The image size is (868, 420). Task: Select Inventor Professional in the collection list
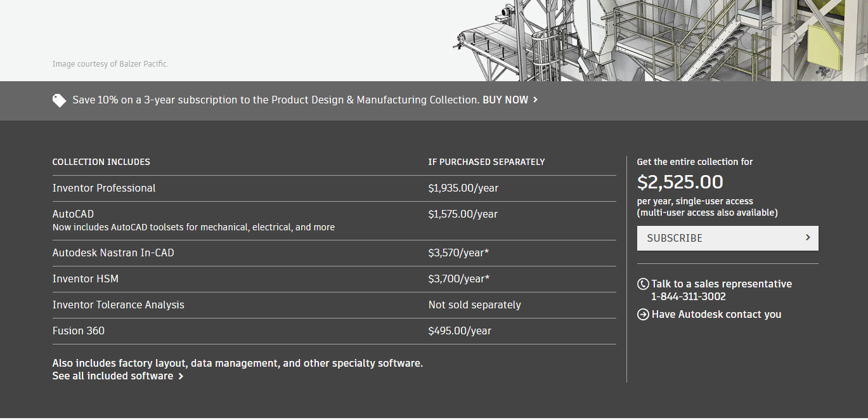[x=104, y=188]
